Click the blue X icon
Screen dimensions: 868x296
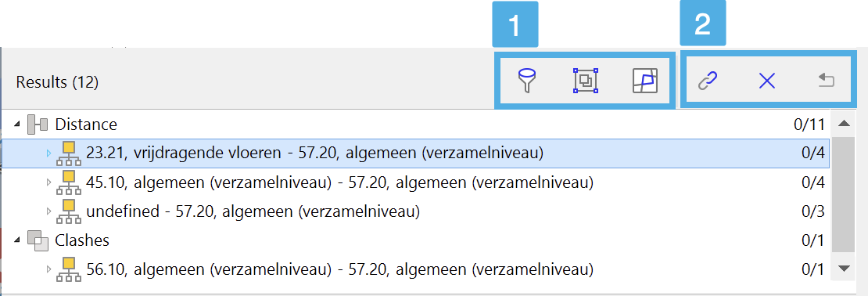[x=766, y=81]
